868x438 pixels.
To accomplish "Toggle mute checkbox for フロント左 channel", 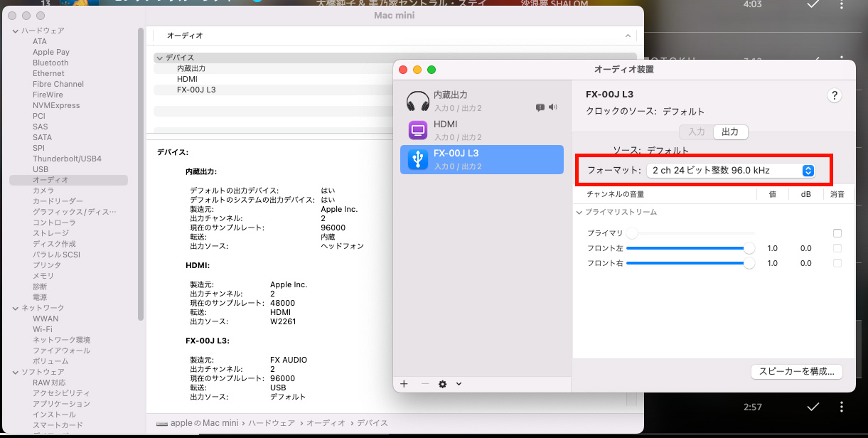I will coord(837,248).
